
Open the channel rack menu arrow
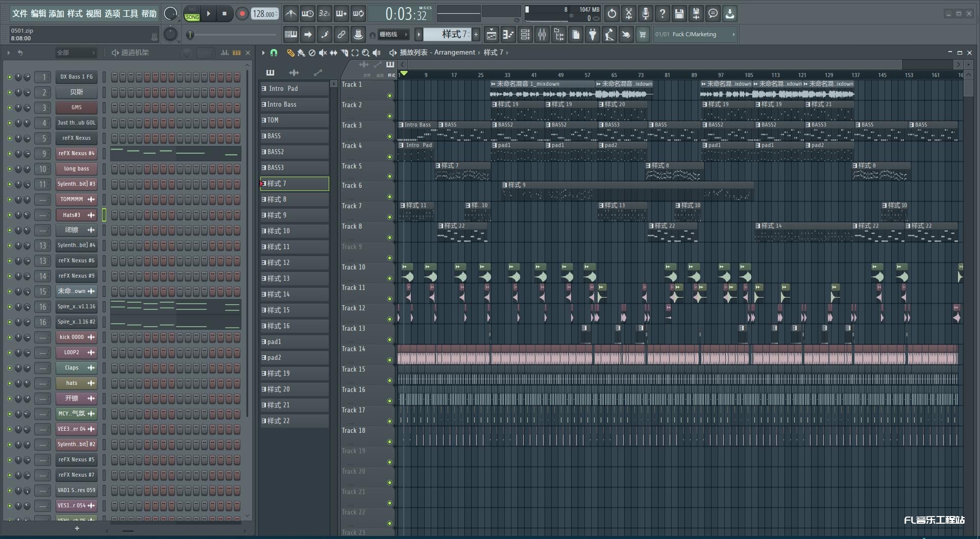pyautogui.click(x=9, y=53)
